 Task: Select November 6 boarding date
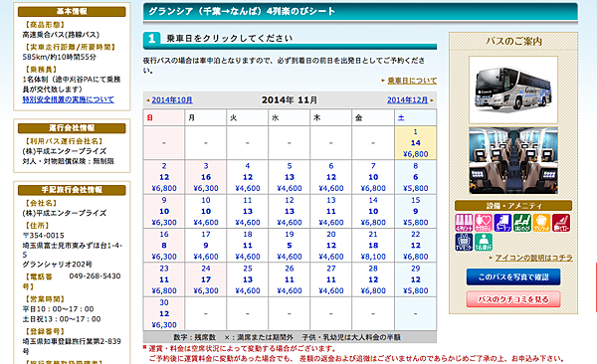(x=331, y=177)
